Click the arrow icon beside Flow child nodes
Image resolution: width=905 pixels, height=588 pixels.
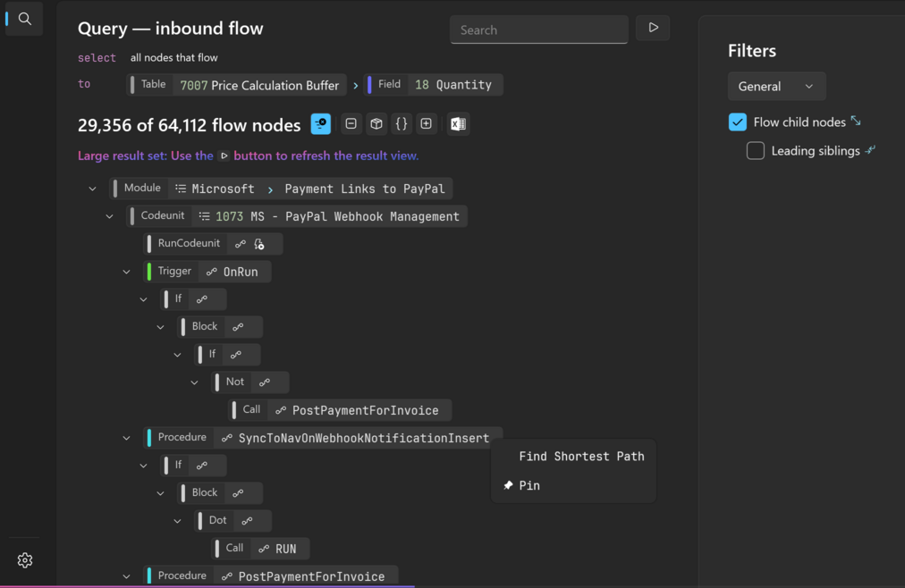tap(856, 121)
